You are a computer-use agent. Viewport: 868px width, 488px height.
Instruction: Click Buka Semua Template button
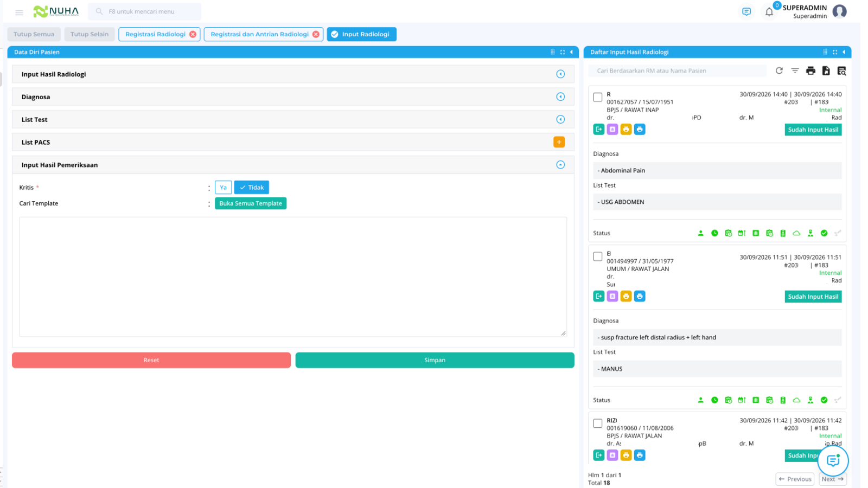[251, 203]
